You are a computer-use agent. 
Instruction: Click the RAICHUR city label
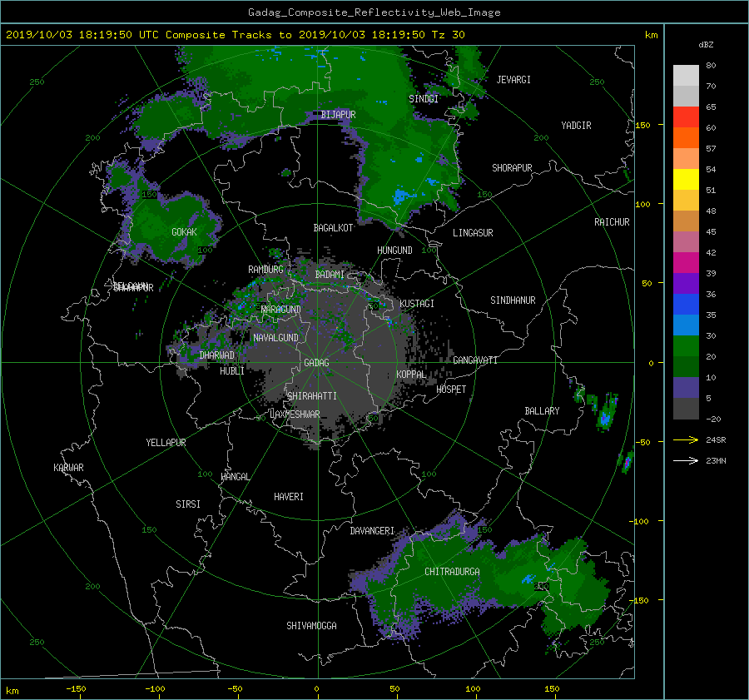[x=612, y=222]
